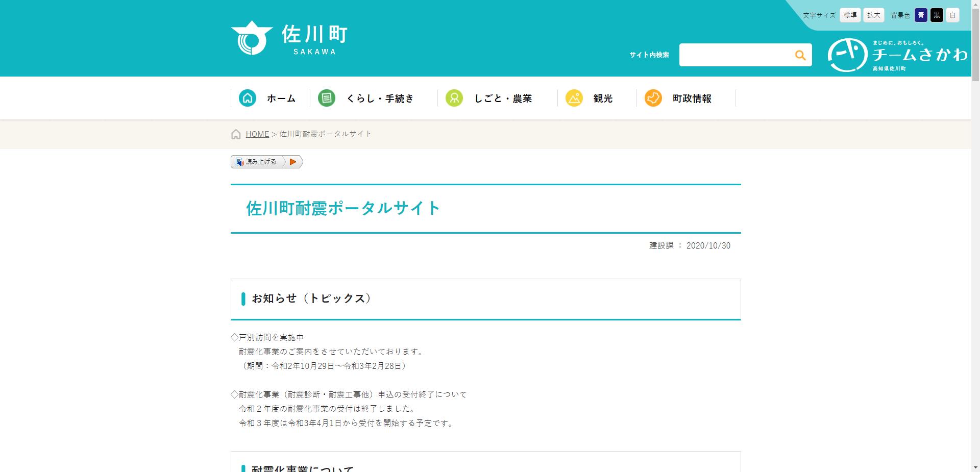980x472 pixels.
Task: Click the しごと・農業 person icon
Action: click(454, 98)
